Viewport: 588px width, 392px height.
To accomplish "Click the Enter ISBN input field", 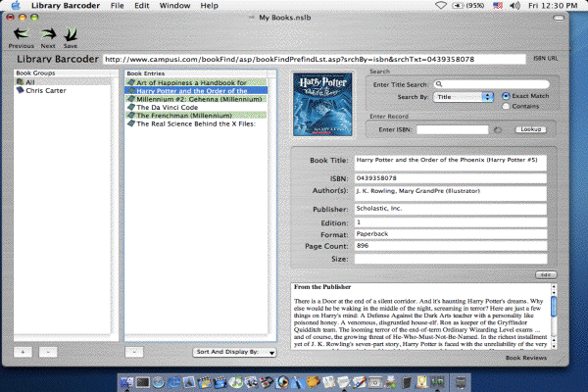I will (452, 129).
